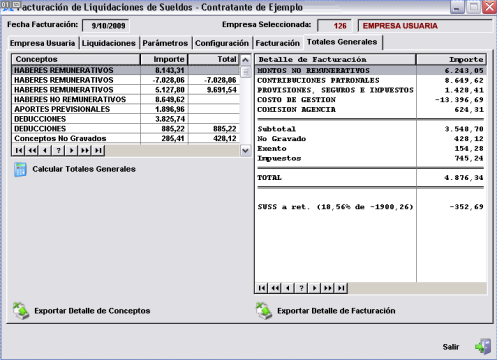
Task: Click scroll down arrow of Conceptos grid
Action: tap(245, 150)
